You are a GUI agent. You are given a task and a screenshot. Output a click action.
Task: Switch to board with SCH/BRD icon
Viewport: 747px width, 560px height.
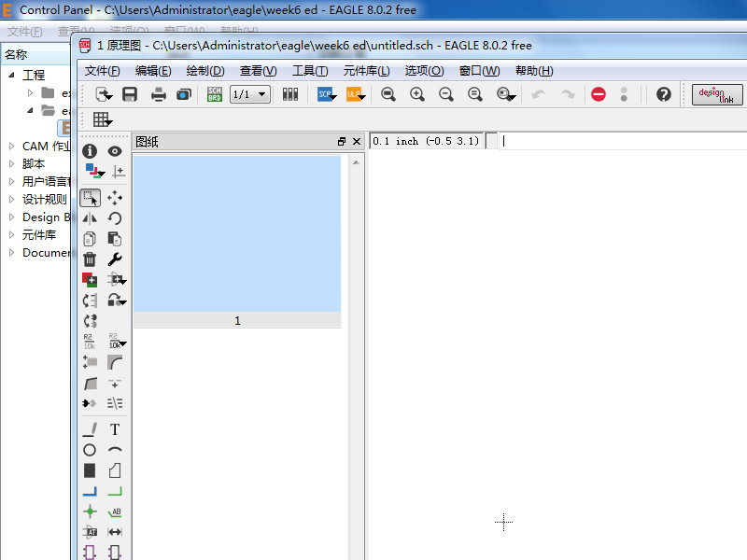pos(215,94)
